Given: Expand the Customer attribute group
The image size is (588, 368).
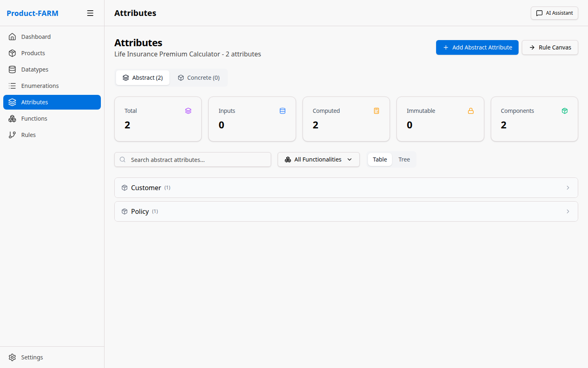Looking at the screenshot, I should [346, 188].
